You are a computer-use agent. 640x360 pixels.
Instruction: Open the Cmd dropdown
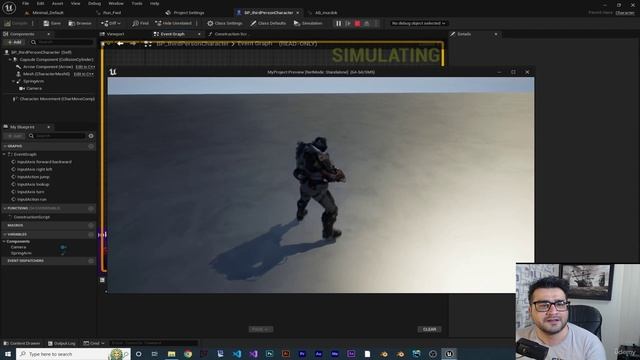(x=94, y=343)
